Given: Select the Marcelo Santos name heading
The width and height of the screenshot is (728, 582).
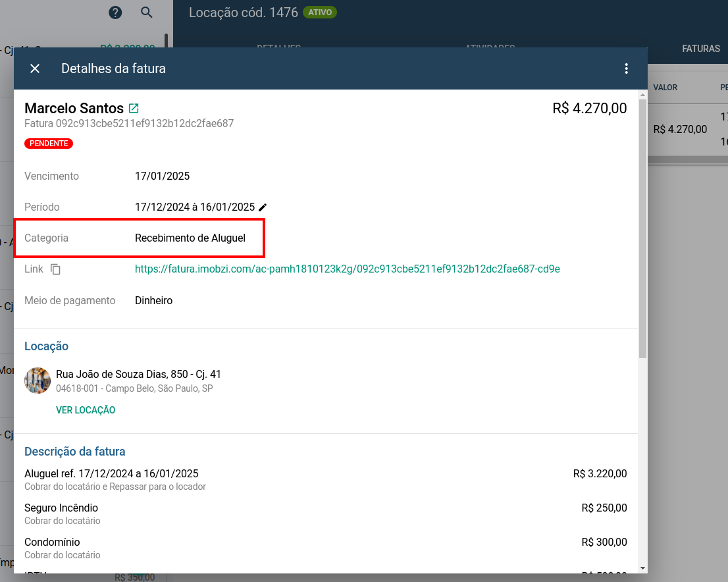Looking at the screenshot, I should [x=74, y=108].
